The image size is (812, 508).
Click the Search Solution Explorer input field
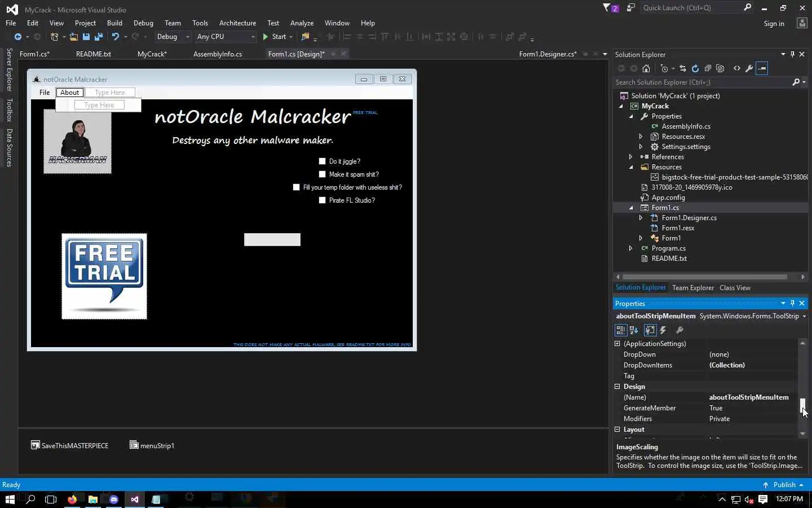702,82
